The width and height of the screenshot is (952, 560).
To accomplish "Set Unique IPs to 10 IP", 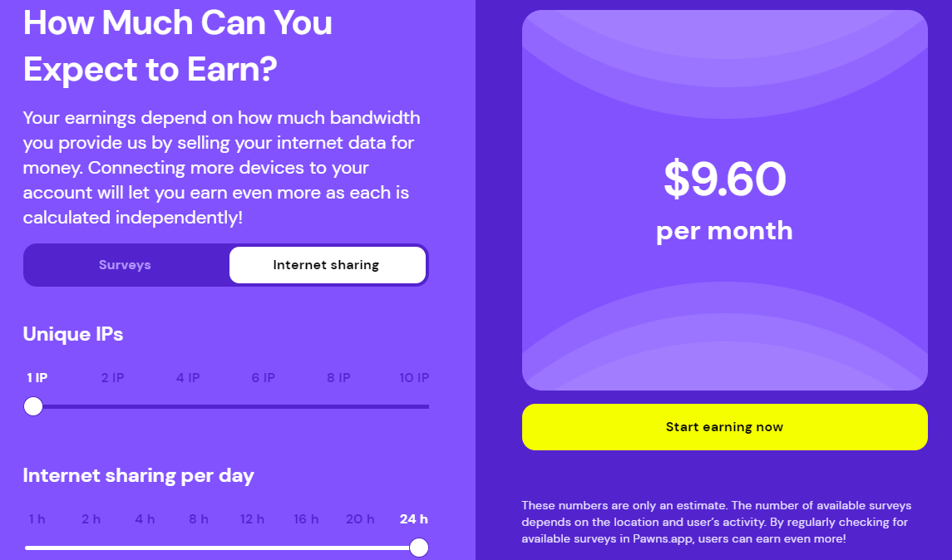I will point(414,378).
